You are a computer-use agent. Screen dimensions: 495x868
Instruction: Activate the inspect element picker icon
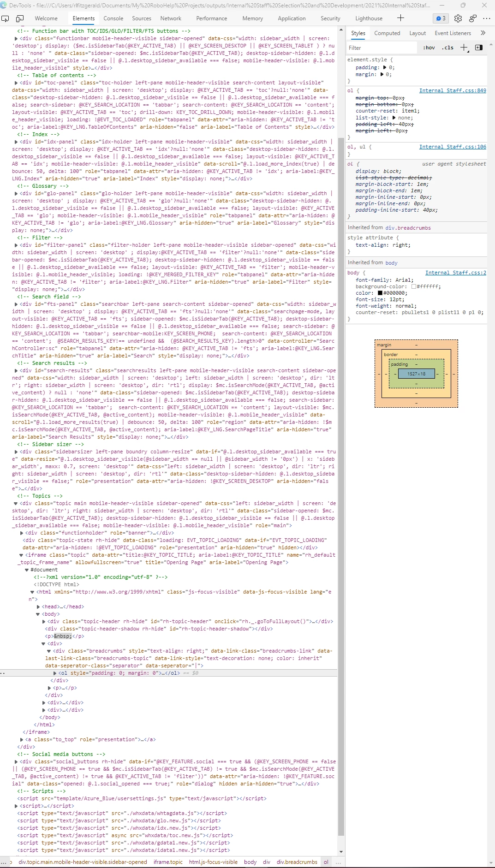tap(6, 18)
